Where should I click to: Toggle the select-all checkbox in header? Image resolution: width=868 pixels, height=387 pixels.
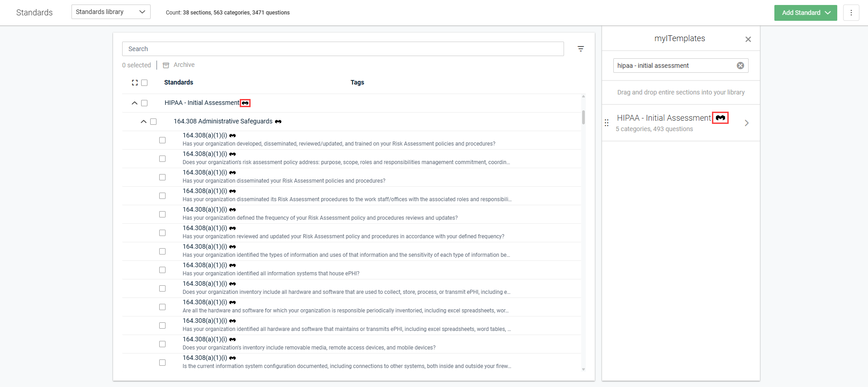(x=144, y=83)
